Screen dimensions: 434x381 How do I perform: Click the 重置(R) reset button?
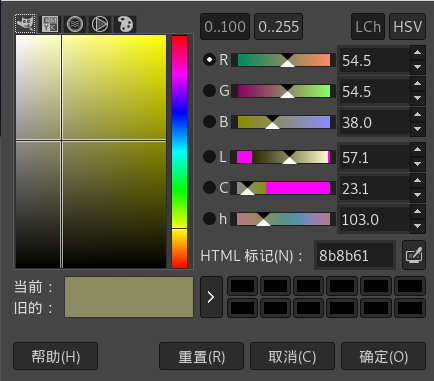202,356
